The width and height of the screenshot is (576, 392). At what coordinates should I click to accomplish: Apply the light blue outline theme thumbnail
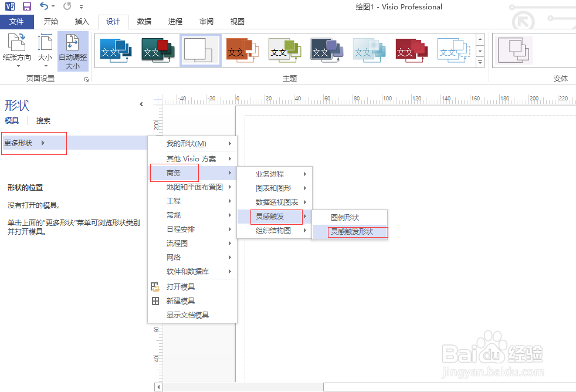(453, 50)
